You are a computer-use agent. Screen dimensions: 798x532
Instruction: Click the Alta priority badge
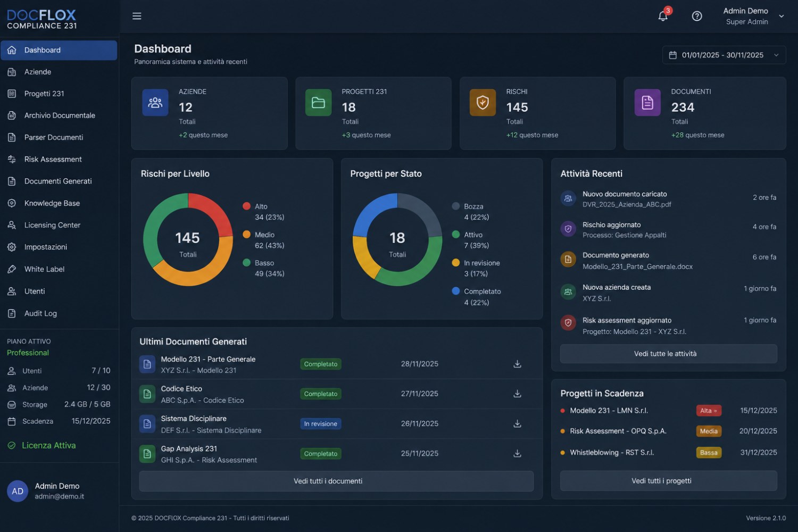[709, 411]
